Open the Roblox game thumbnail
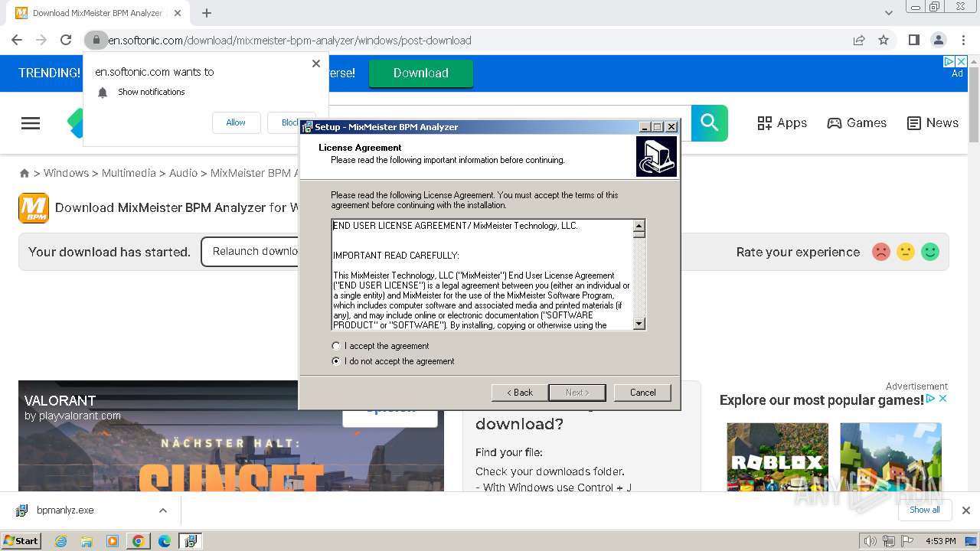980x551 pixels. tap(777, 457)
